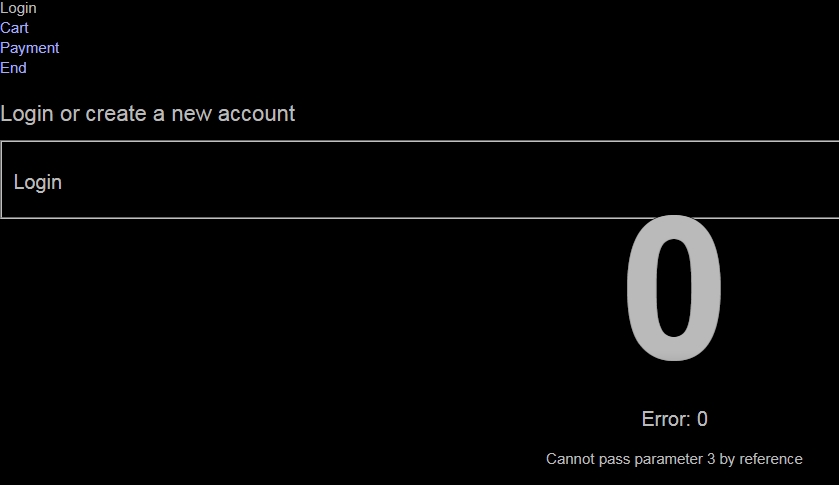This screenshot has height=485, width=839.
Task: Click the word 'Error:' below the big zero
Action: (666, 419)
